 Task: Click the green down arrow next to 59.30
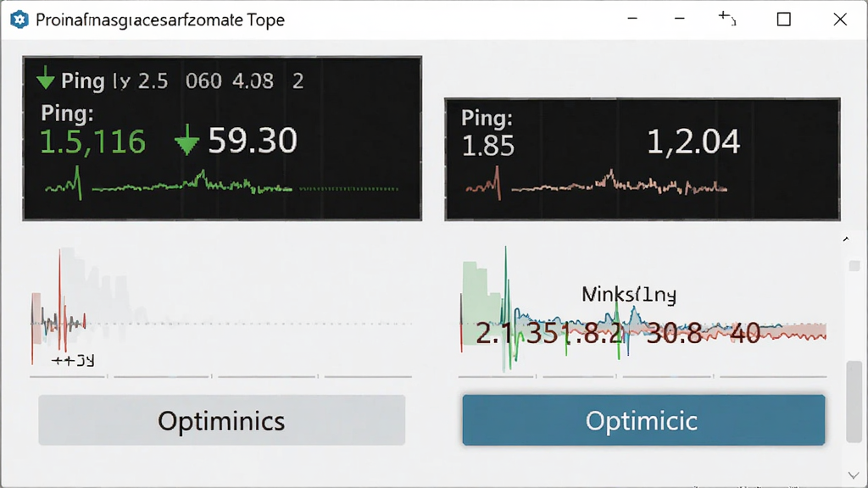186,140
